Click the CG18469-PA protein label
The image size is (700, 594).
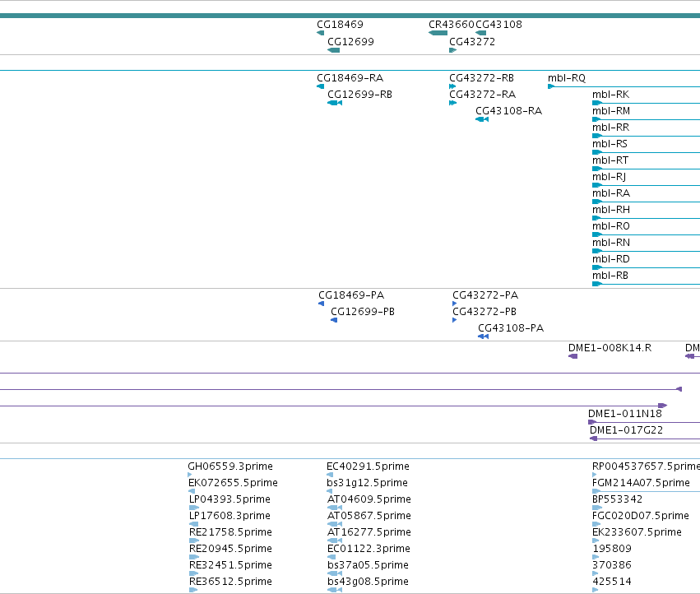point(351,295)
